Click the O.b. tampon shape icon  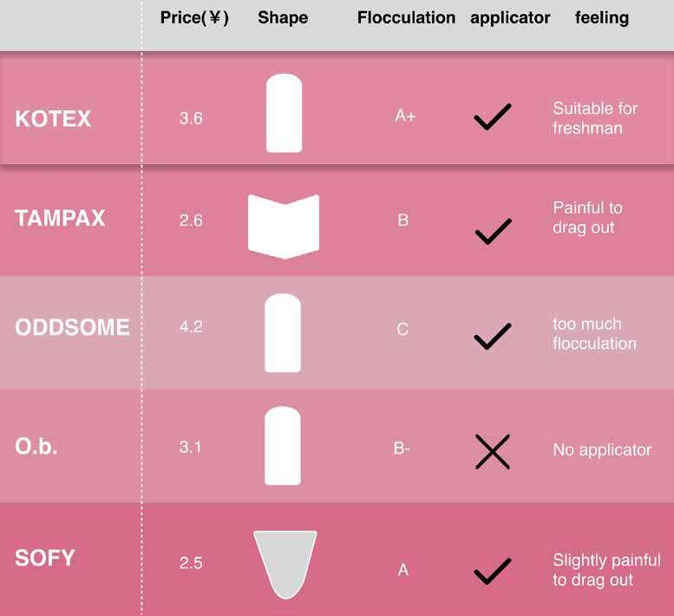[x=282, y=446]
